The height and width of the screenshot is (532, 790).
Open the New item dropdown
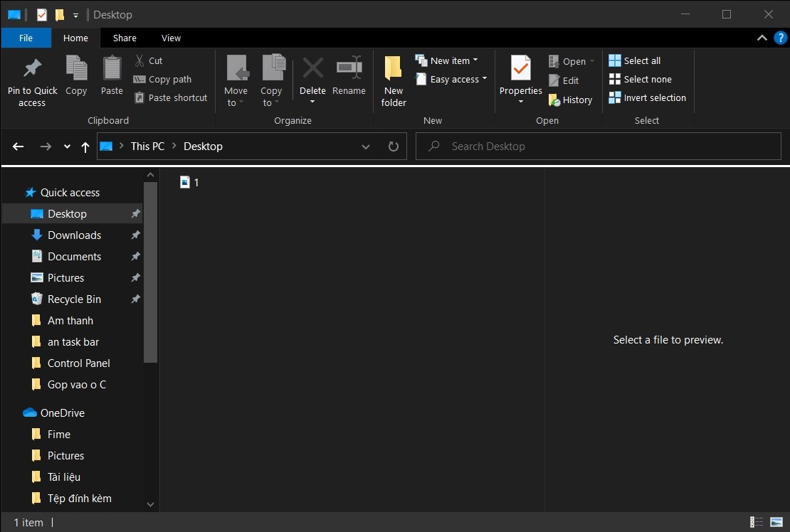coord(446,60)
